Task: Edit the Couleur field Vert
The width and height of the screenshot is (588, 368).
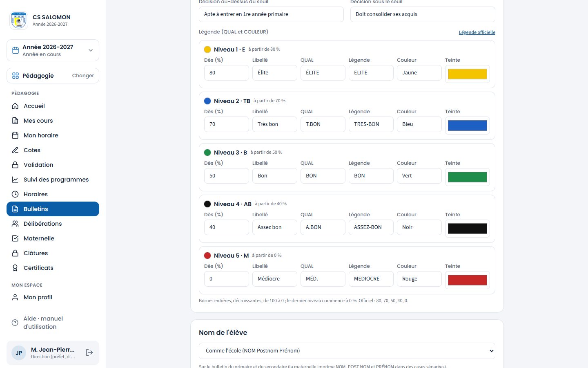Action: coord(419,176)
